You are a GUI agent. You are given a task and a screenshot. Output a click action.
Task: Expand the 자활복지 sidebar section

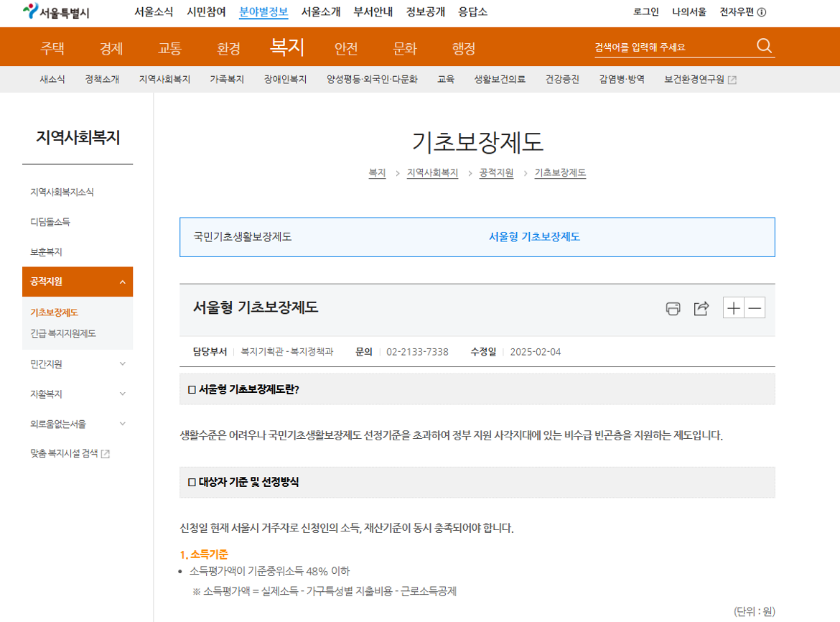coord(122,394)
